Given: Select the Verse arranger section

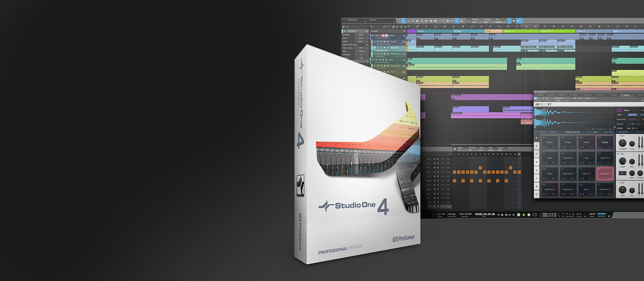Looking at the screenshot, I should pos(434,31).
